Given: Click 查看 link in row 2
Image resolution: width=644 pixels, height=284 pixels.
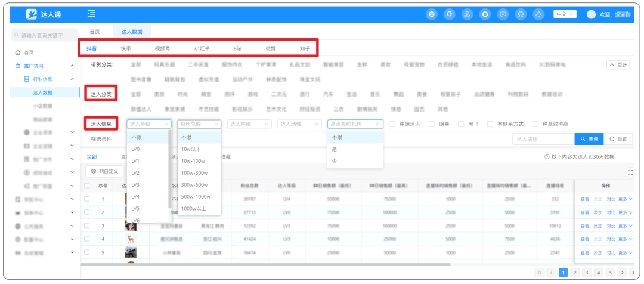Looking at the screenshot, I should point(584,212).
